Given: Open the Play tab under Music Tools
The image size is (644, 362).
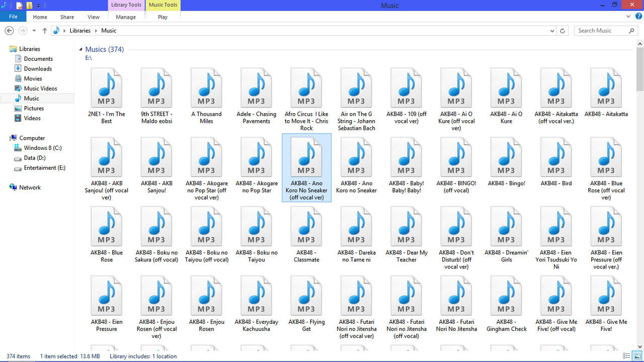Looking at the screenshot, I should pos(163,17).
